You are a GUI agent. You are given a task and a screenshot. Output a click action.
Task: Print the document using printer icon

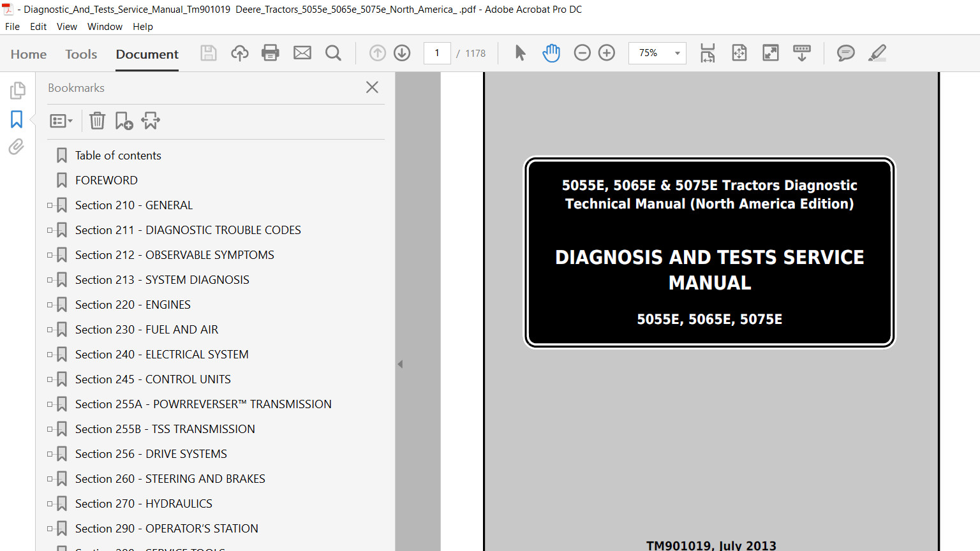(x=271, y=53)
